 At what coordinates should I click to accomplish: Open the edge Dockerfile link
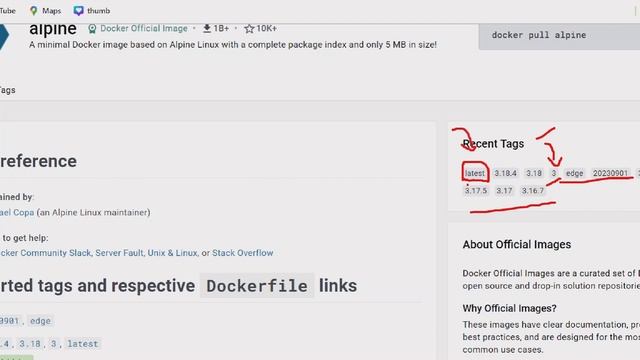click(40, 321)
